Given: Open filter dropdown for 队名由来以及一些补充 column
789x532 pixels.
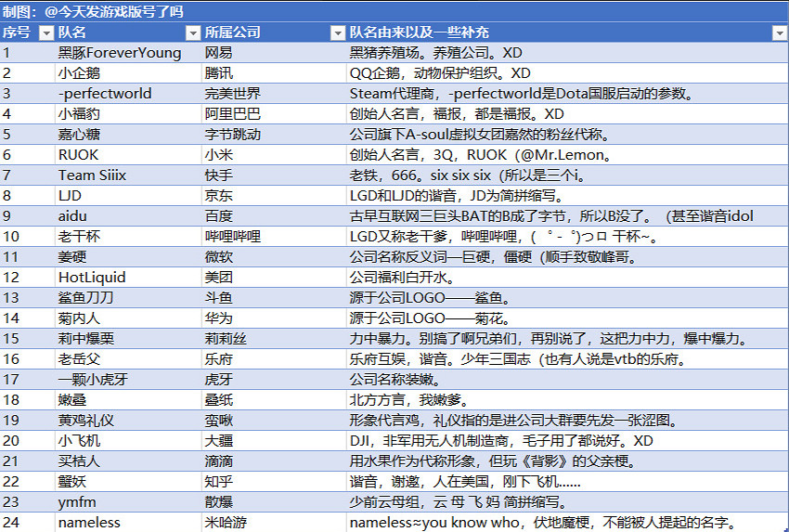Looking at the screenshot, I should point(779,32).
